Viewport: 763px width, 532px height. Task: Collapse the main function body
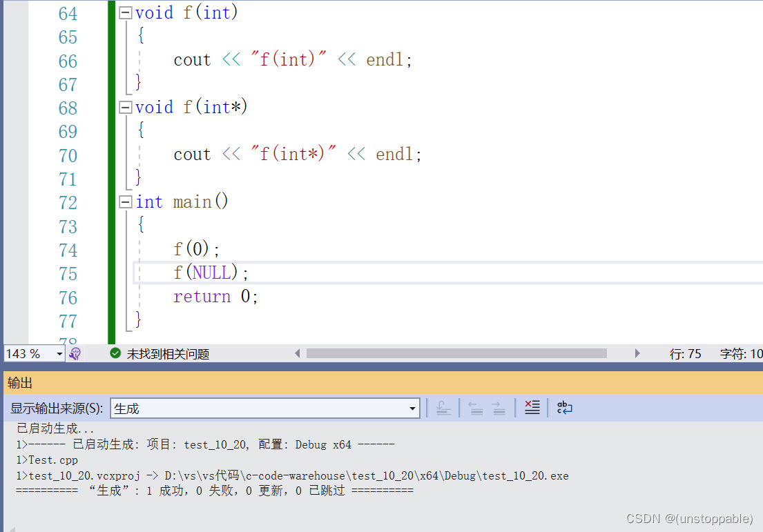coord(125,201)
